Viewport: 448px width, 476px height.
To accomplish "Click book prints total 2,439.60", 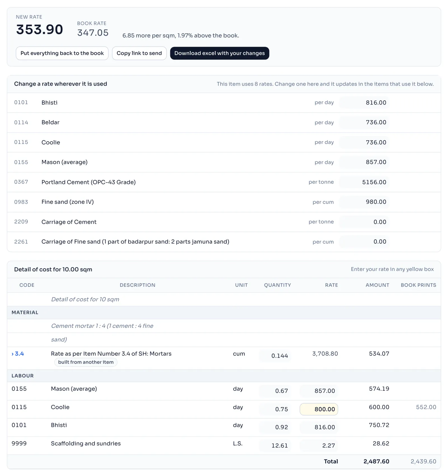I will pos(423,461).
